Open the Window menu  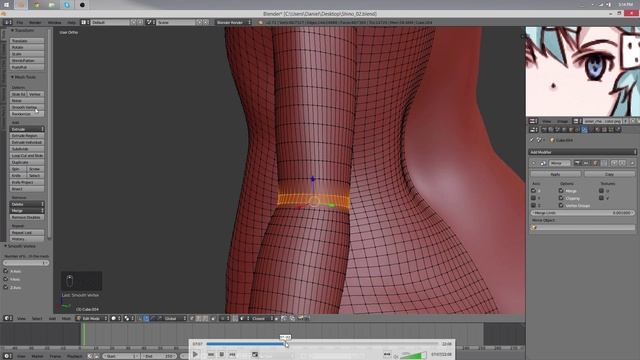click(54, 22)
